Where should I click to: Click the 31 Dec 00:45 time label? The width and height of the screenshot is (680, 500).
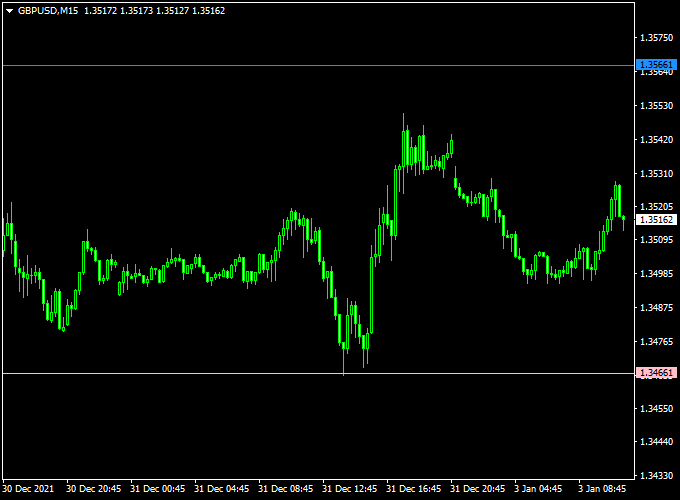158,489
